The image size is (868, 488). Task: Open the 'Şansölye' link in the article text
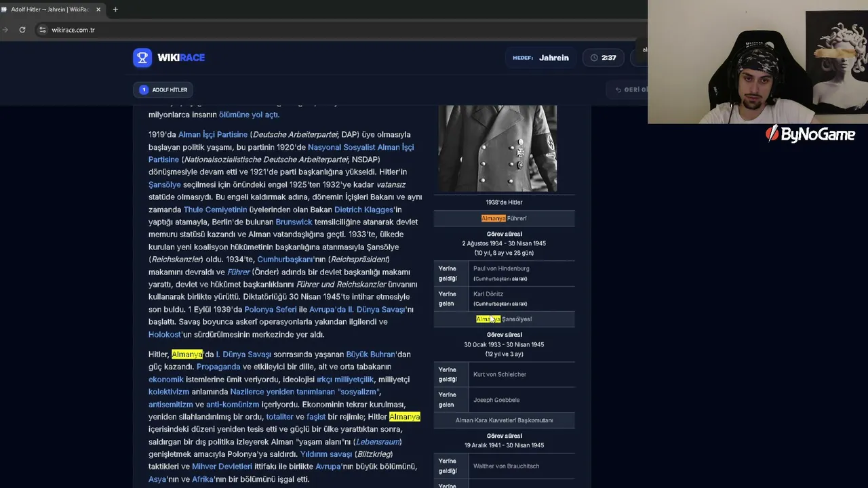pos(165,184)
